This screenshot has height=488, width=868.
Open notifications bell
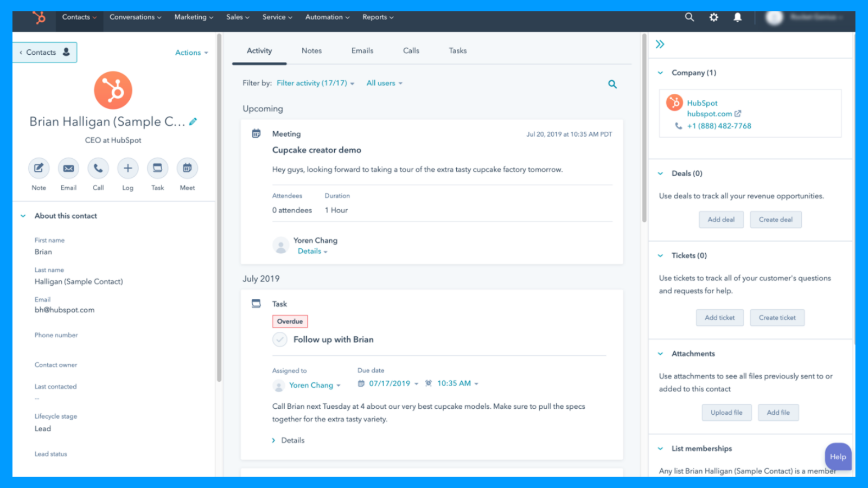coord(738,17)
